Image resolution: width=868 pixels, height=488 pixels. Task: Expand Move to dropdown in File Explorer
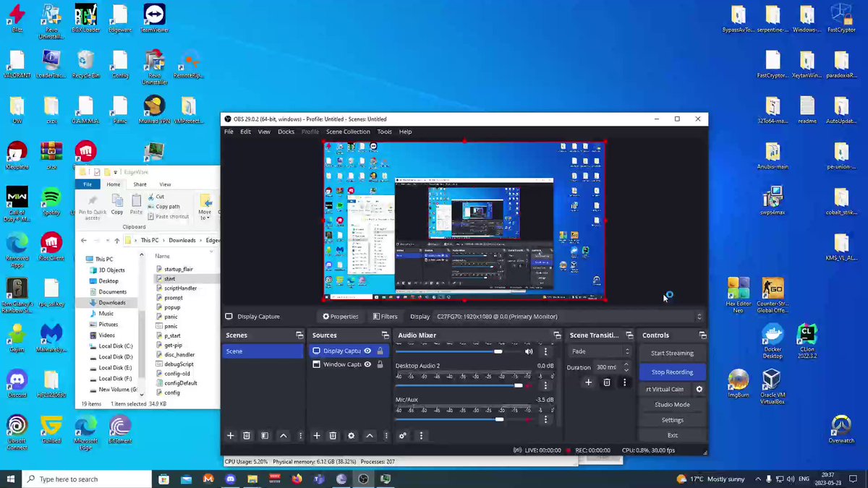coord(205,206)
